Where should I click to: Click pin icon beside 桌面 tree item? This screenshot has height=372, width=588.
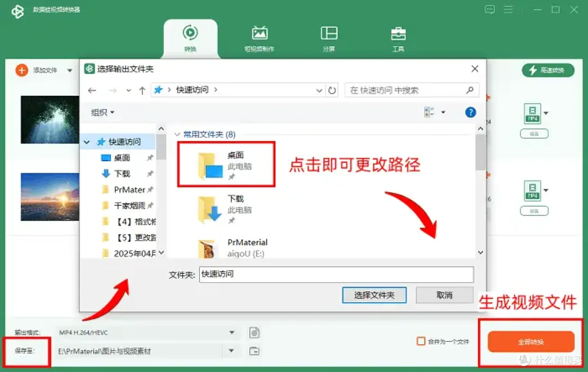150,158
